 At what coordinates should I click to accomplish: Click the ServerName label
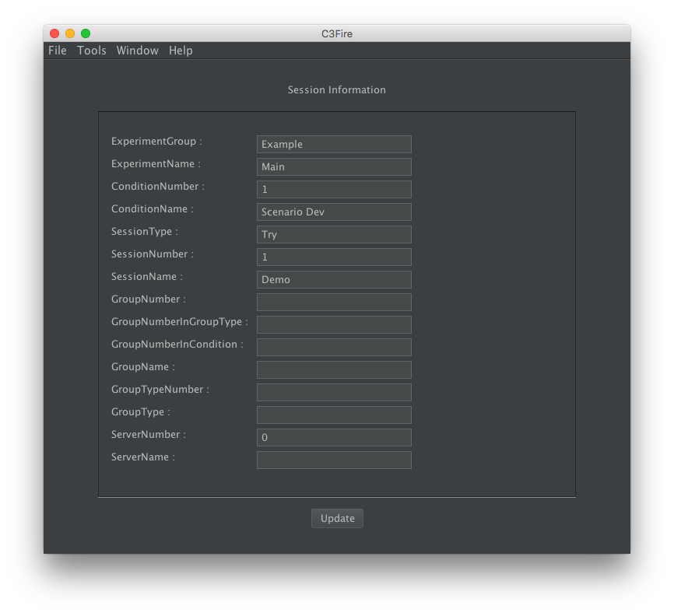(142, 457)
